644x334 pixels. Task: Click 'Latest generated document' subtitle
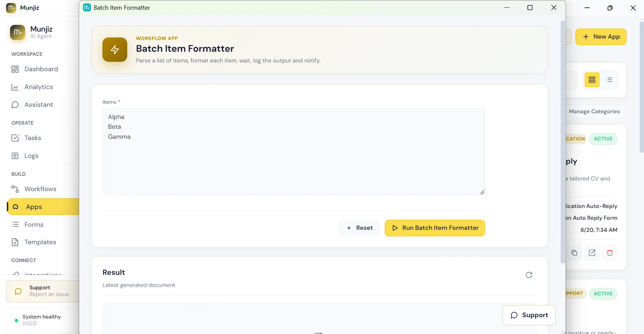(x=139, y=285)
